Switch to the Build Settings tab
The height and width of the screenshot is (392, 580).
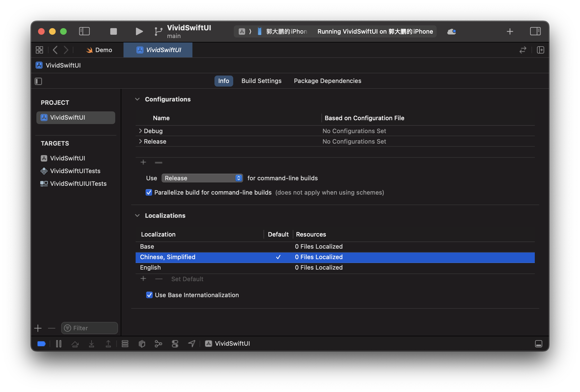261,81
